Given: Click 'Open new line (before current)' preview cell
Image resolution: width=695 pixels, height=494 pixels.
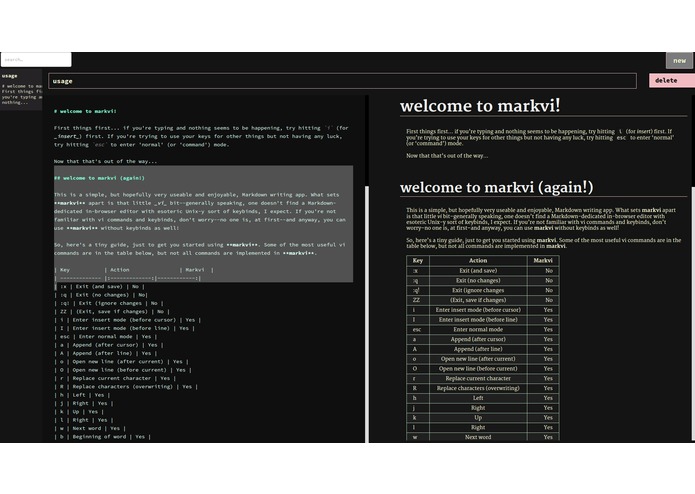Looking at the screenshot, I should (478, 369).
